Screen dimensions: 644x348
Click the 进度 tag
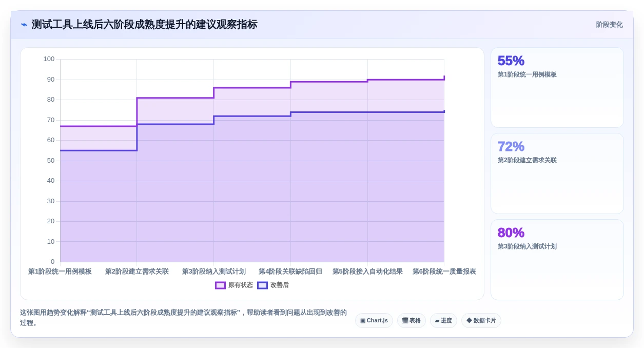point(443,321)
